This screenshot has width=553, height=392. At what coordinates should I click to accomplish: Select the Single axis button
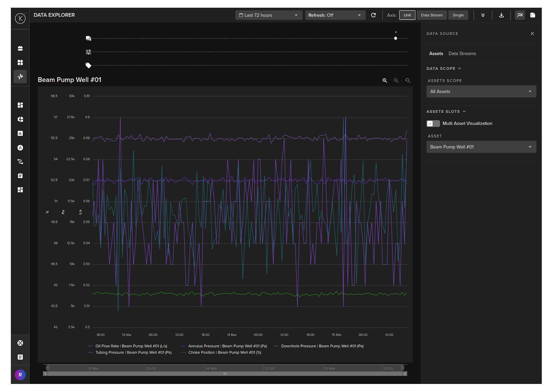point(458,15)
